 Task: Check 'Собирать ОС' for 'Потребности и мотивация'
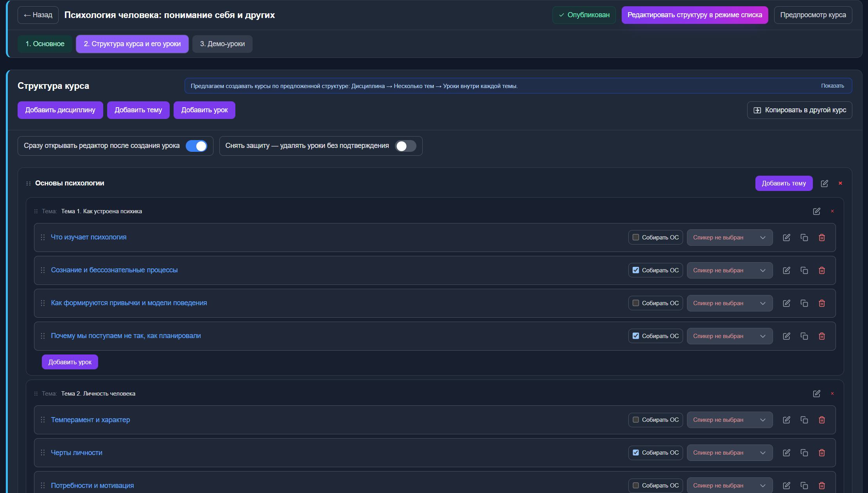tap(636, 485)
